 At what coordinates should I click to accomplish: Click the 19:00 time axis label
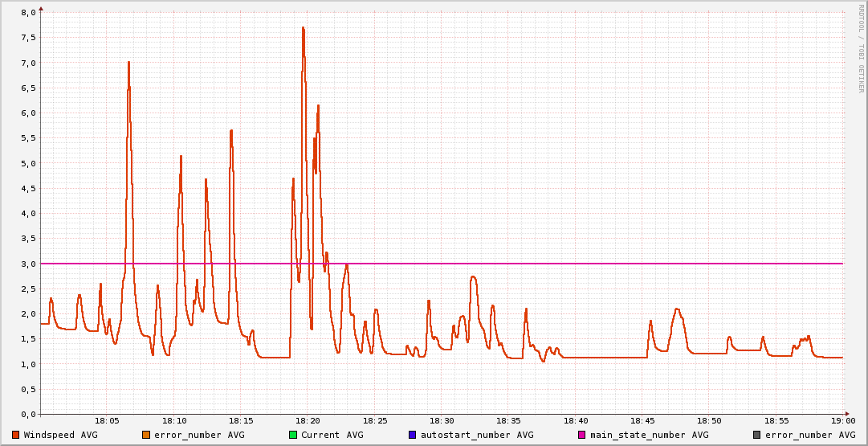coord(844,420)
